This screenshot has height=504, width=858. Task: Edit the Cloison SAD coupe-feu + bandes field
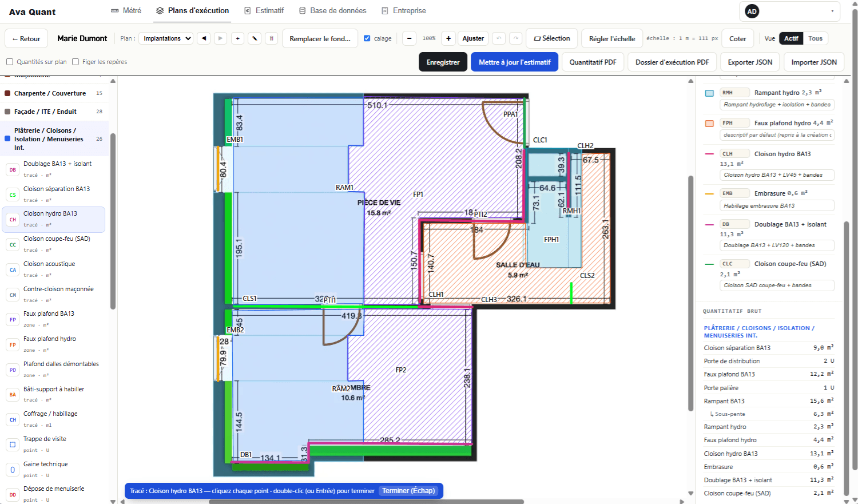777,285
